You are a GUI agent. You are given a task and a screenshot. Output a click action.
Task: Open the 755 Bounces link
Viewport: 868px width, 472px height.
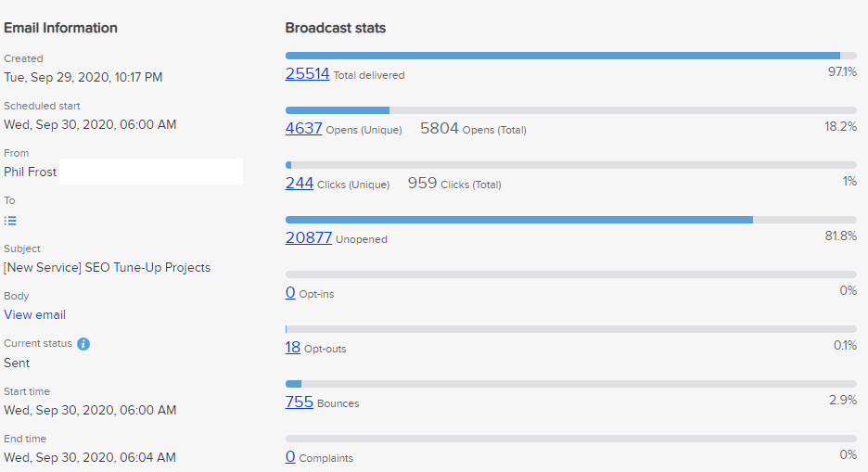pos(300,402)
